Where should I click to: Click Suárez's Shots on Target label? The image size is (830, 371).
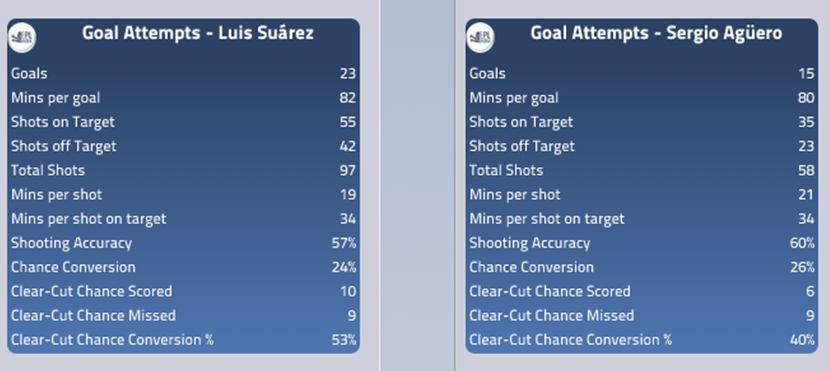pos(63,122)
